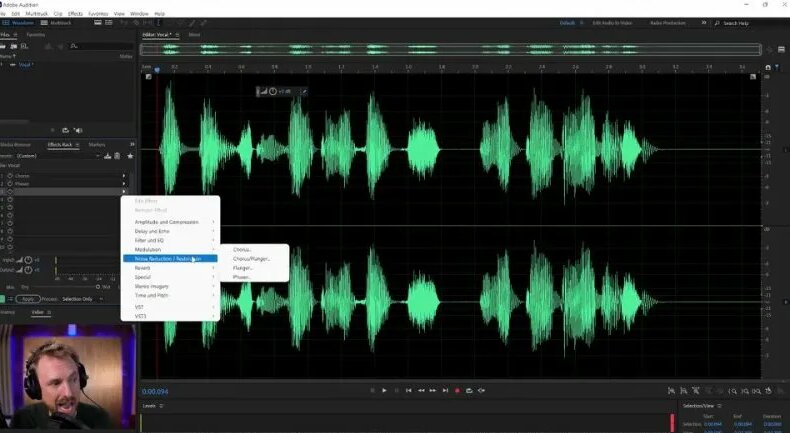Select the Time Selection tool

click(158, 23)
